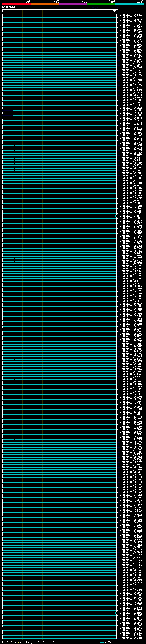This screenshot has width=146, height=644.
Task: Open hit UniRef100_B5VMS1
Action: [x=131, y=201]
